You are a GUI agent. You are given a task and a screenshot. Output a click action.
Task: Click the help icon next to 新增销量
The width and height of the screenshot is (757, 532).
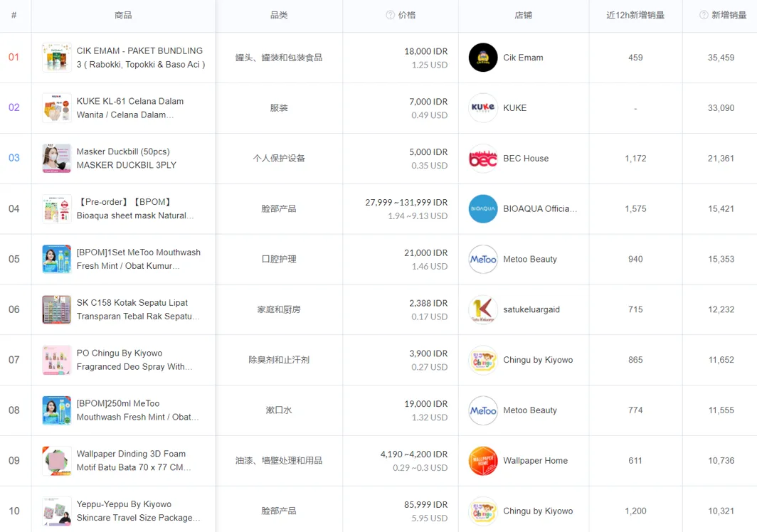pyautogui.click(x=704, y=15)
